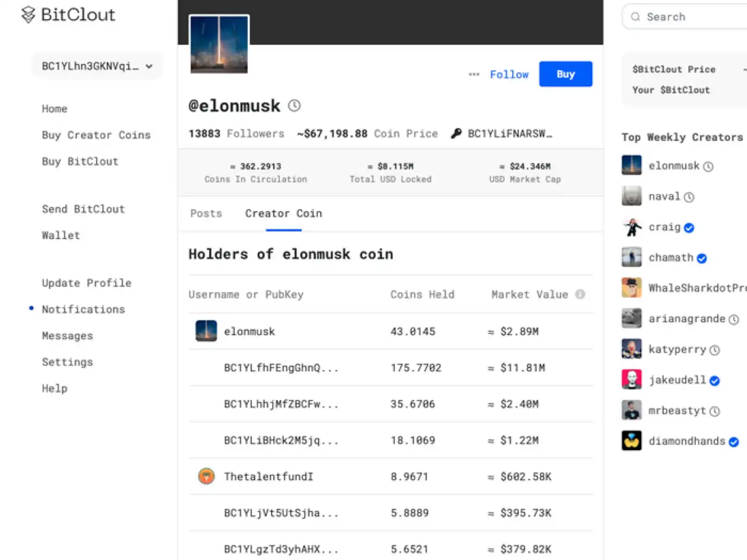Open Buy BitClout from the sidebar
Image resolution: width=747 pixels, height=560 pixels.
point(80,161)
